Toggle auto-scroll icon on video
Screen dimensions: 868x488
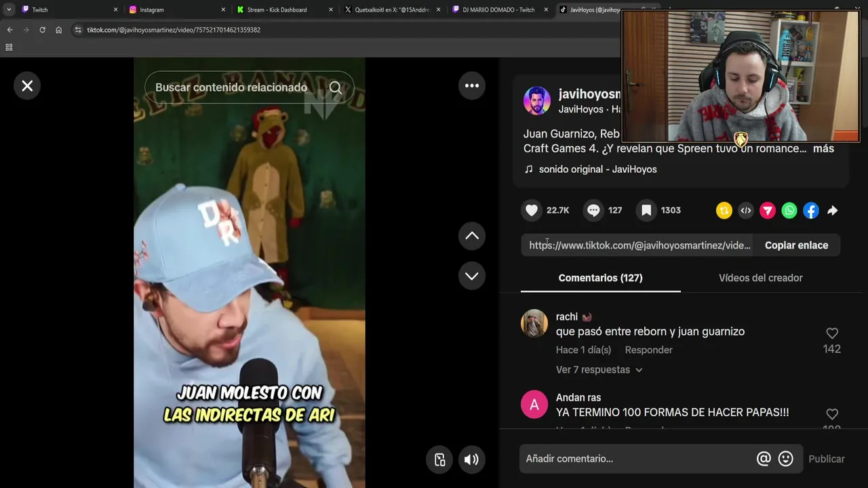point(439,460)
